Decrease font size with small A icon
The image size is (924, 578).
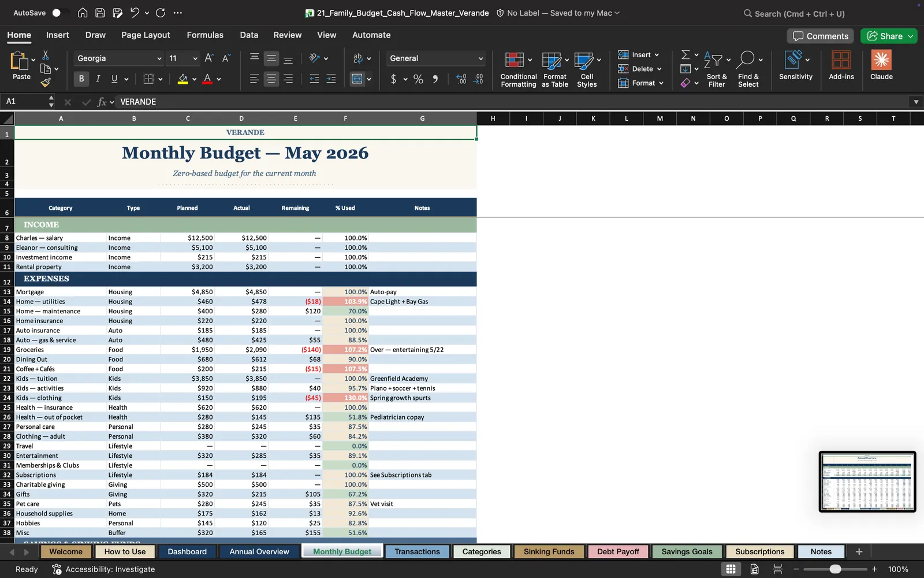click(226, 58)
